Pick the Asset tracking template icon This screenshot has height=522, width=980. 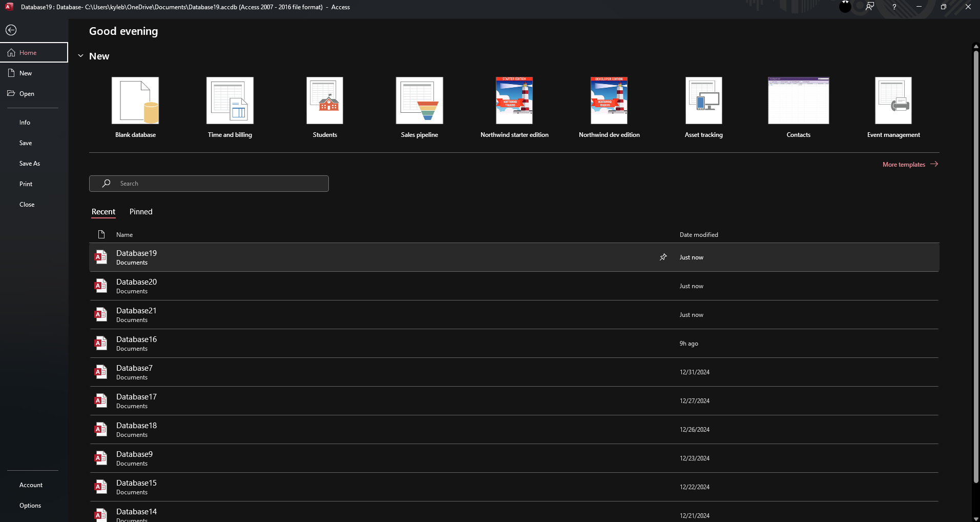point(703,101)
